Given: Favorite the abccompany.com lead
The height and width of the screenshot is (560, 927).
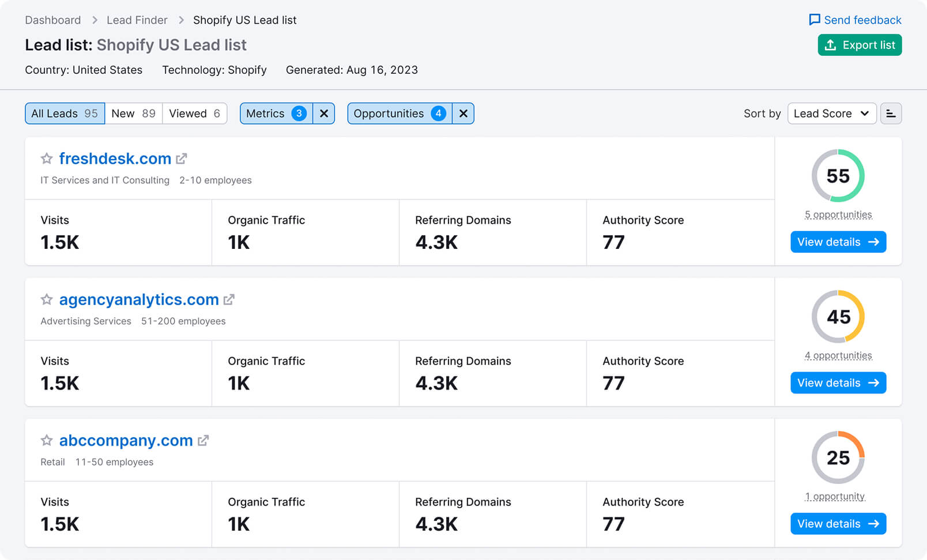Looking at the screenshot, I should pyautogui.click(x=47, y=441).
